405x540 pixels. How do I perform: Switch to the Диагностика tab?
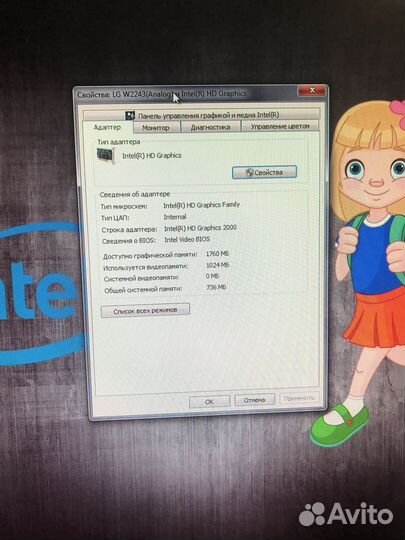210,127
